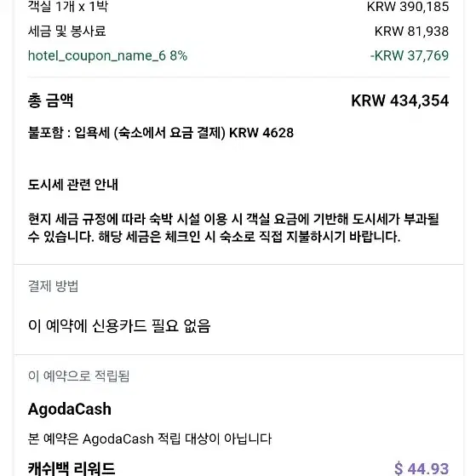Click the 결제 방법 section label
The width and height of the screenshot is (476, 476).
click(x=53, y=286)
